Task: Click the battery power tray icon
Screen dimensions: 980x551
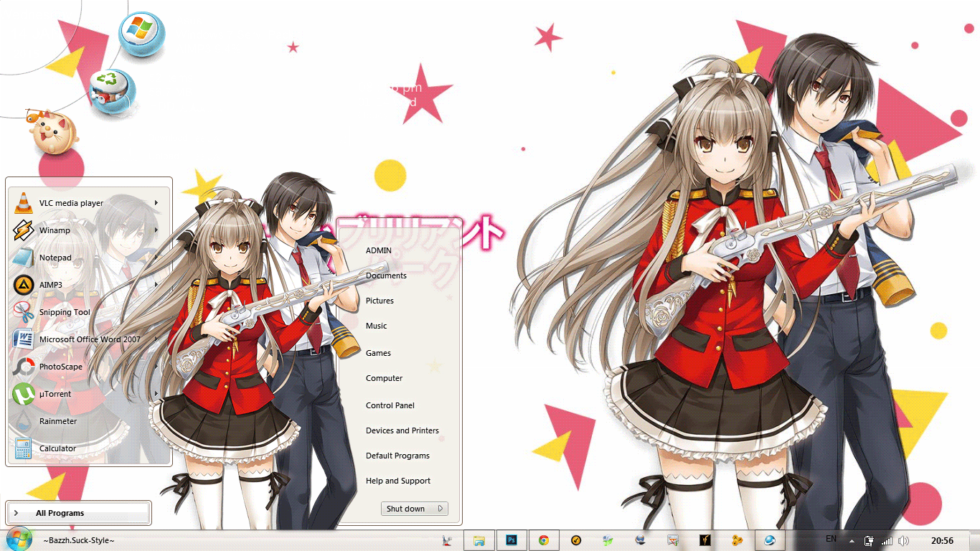Action: 870,541
